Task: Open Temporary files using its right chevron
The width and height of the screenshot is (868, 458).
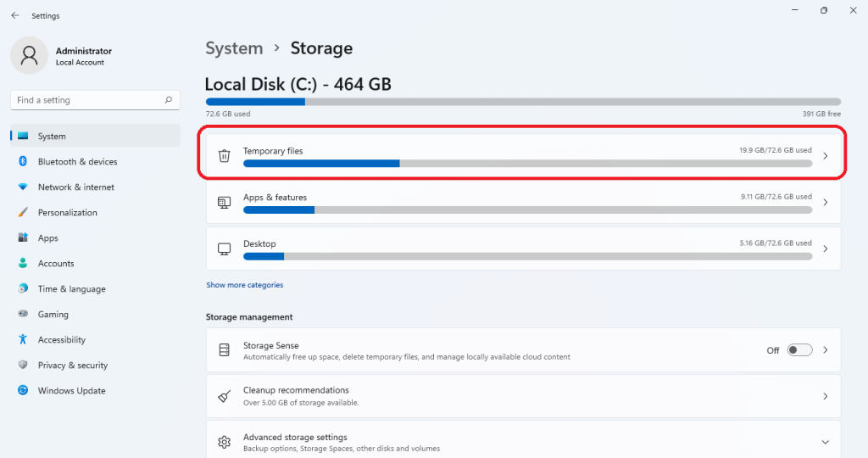Action: coord(825,156)
